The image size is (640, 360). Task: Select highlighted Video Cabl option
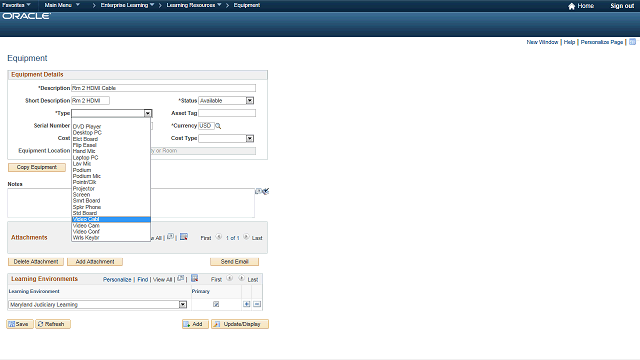(x=111, y=220)
